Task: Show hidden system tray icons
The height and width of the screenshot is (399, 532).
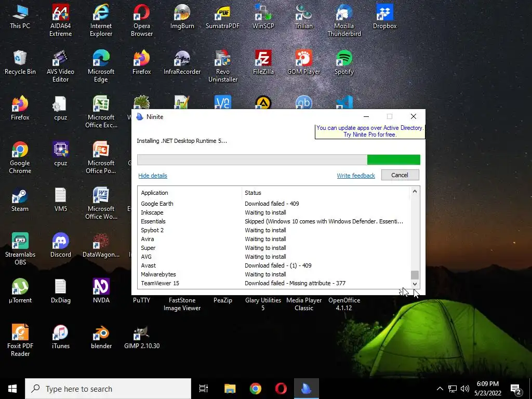Action: click(x=440, y=389)
